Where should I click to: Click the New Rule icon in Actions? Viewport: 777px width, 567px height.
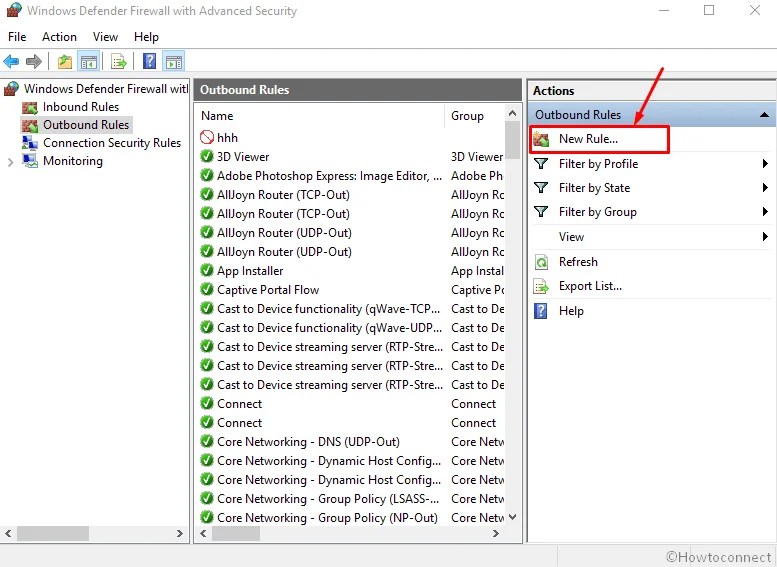coord(541,139)
